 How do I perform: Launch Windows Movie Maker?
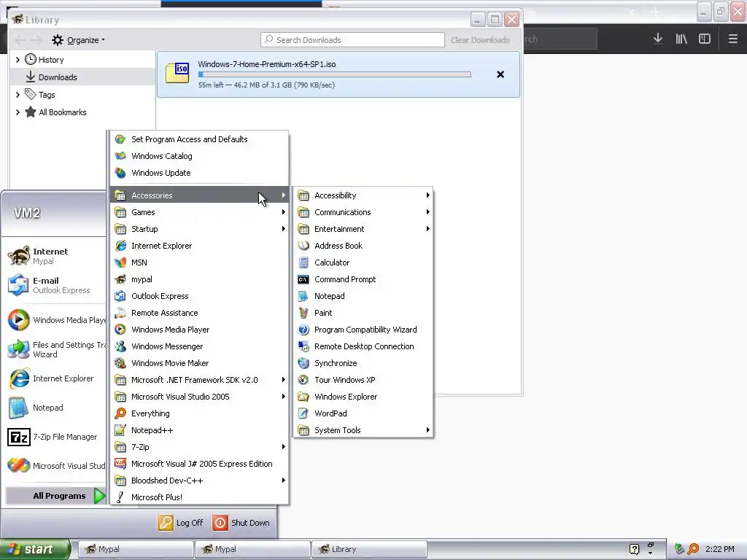199,363
